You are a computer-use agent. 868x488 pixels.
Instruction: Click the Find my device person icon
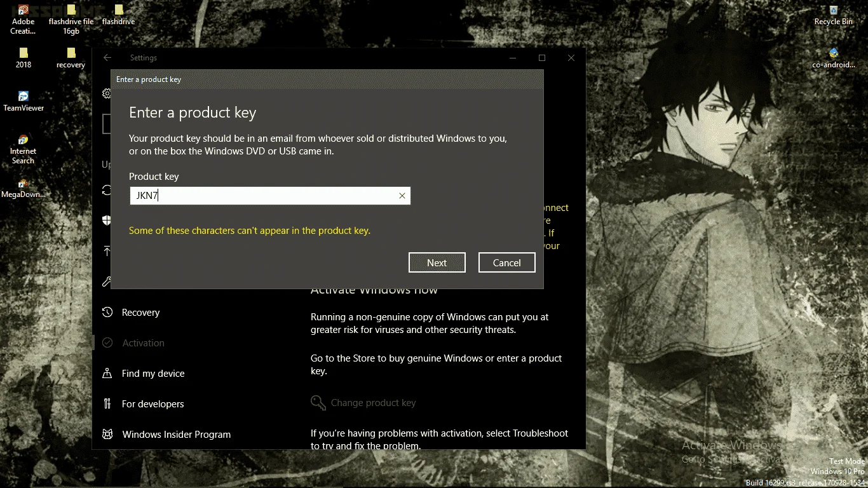(x=107, y=373)
